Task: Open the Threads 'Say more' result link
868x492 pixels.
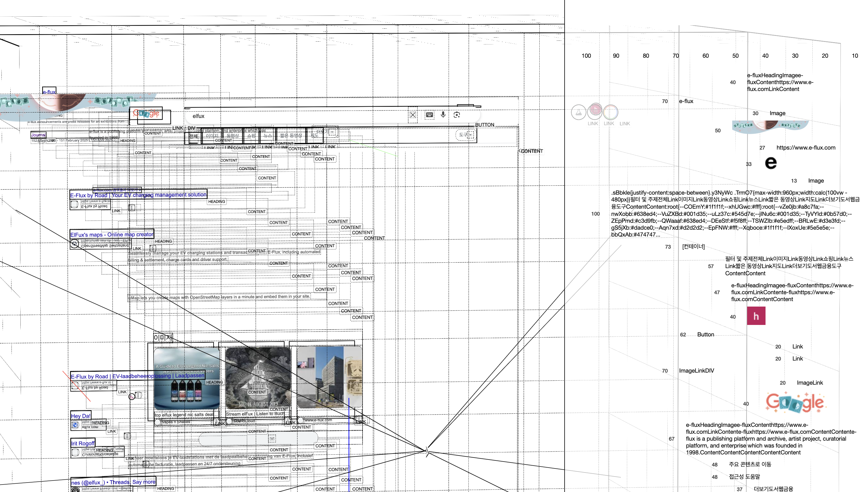Action: click(x=113, y=482)
